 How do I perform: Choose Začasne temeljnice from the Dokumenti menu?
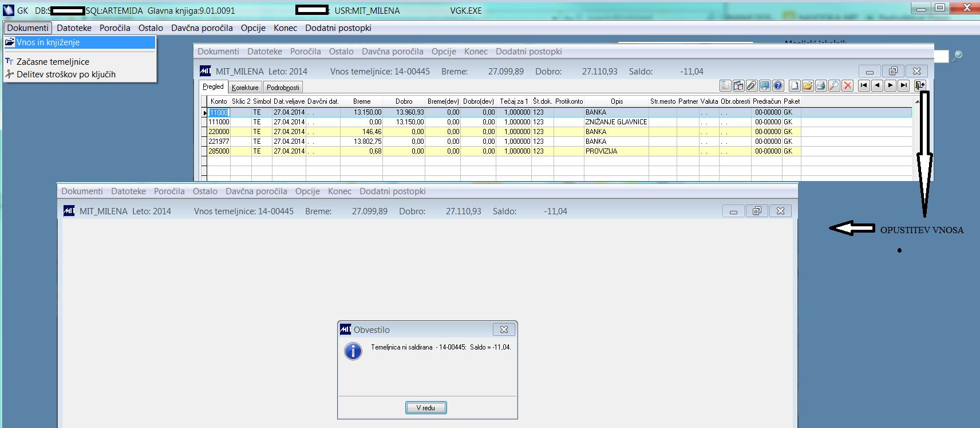tap(53, 61)
